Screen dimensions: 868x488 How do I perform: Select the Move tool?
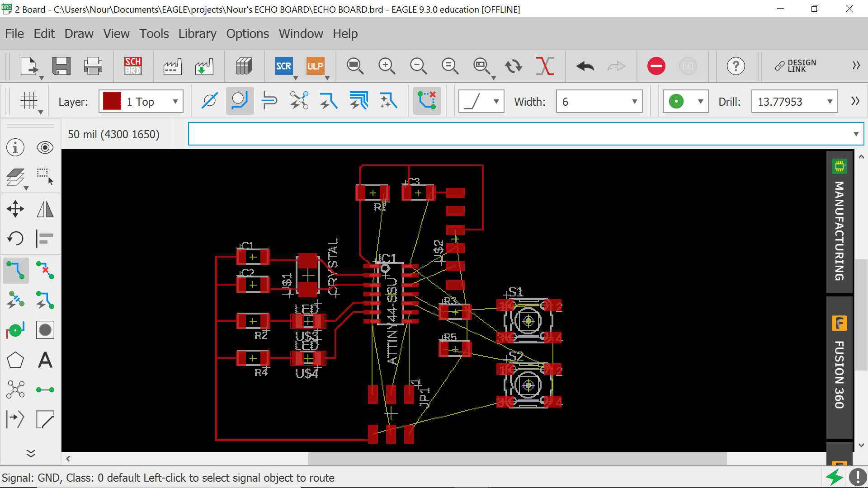16,209
